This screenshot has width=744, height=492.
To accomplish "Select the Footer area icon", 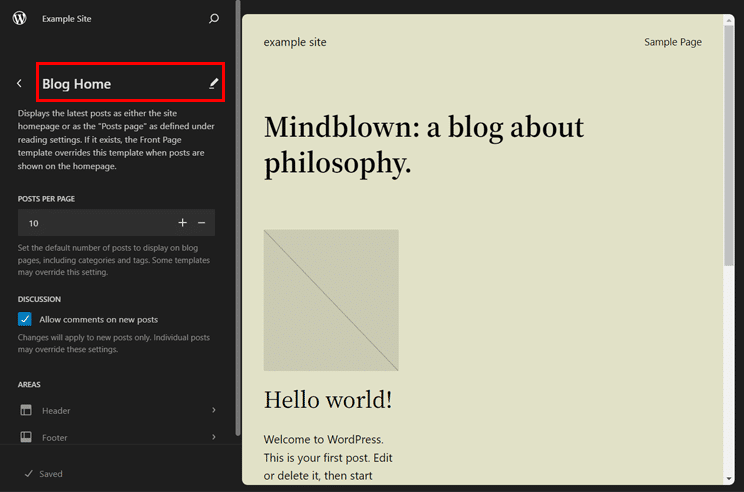I will coord(26,437).
